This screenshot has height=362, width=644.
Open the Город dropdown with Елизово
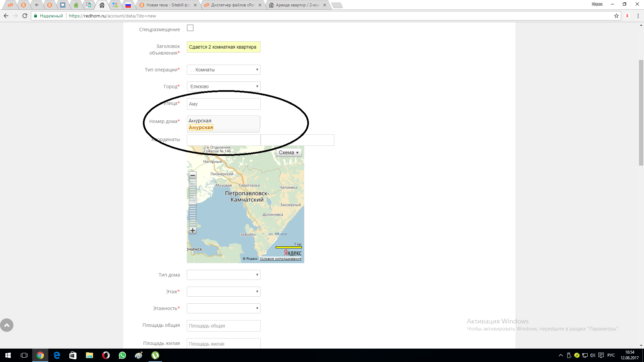[224, 86]
